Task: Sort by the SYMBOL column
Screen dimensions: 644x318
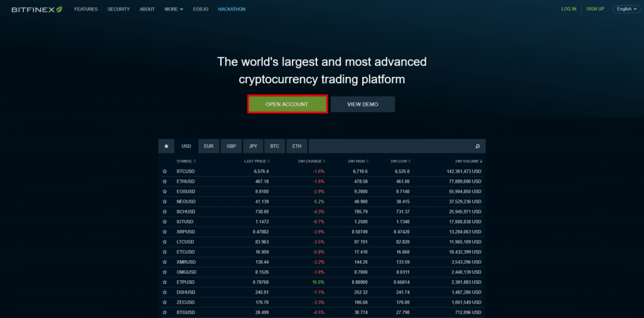Action: pos(186,161)
